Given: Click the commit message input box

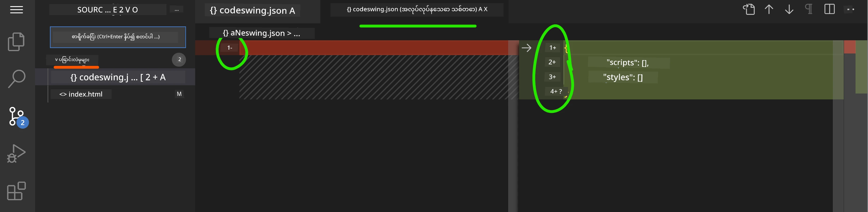Looking at the screenshot, I should pyautogui.click(x=118, y=37).
